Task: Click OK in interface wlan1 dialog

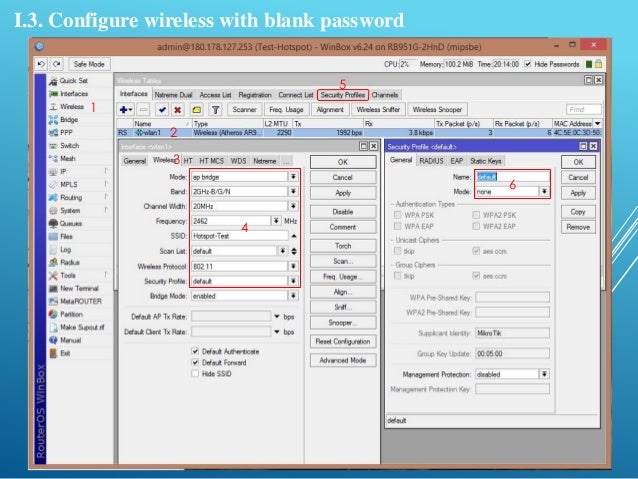Action: (x=343, y=162)
